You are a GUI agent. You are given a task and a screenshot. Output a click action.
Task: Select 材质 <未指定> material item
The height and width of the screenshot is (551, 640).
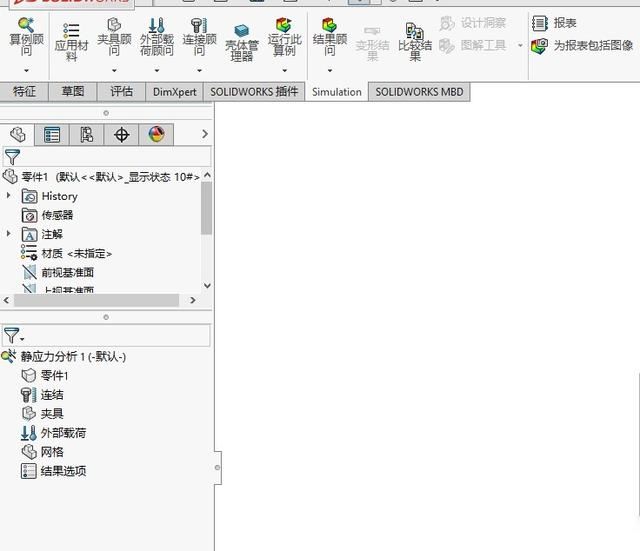coord(76,253)
